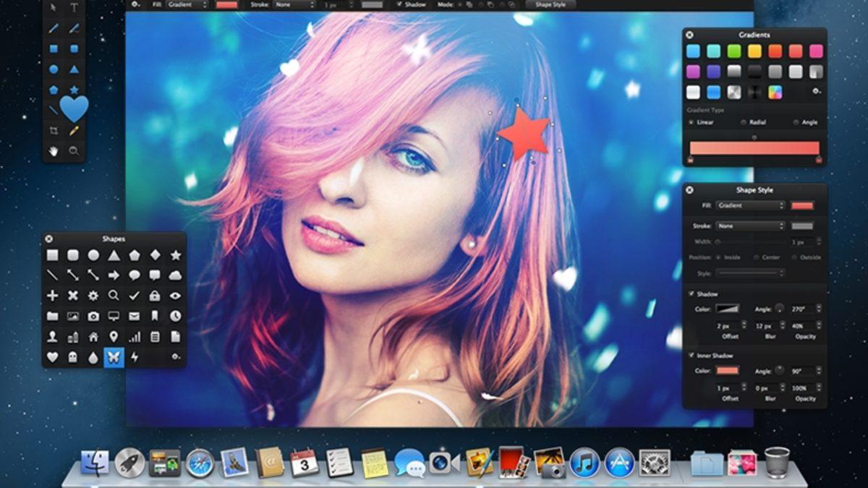868x488 pixels.
Task: Open Safari from the Dock
Action: (199, 463)
